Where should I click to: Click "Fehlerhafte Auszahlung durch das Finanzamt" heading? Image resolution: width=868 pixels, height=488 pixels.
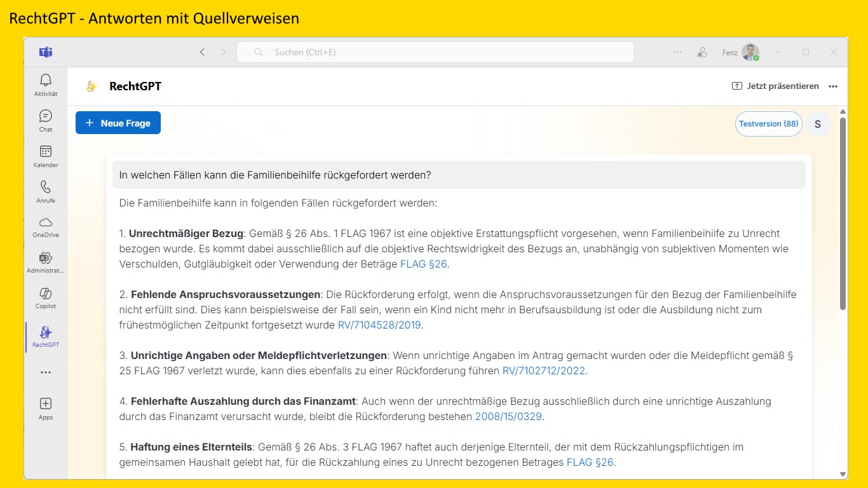click(x=243, y=402)
